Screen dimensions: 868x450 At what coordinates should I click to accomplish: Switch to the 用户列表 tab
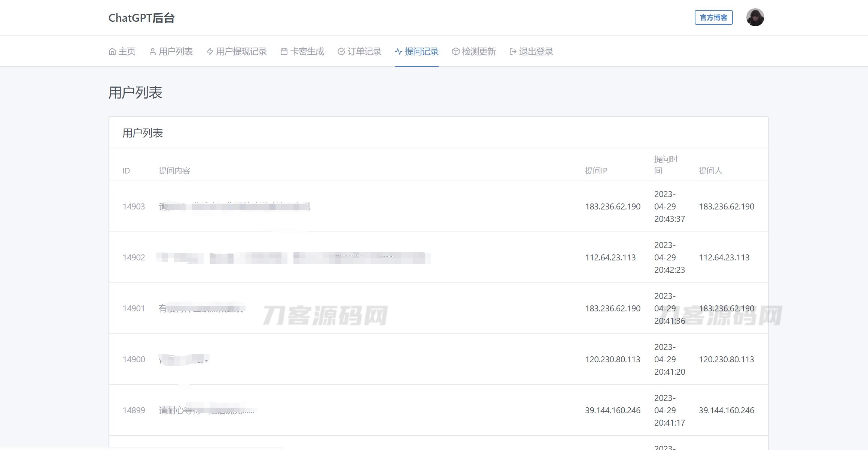coord(176,52)
